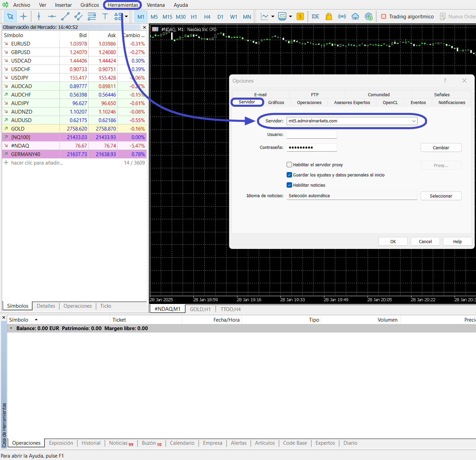Activate the crosshair tool

point(23,16)
